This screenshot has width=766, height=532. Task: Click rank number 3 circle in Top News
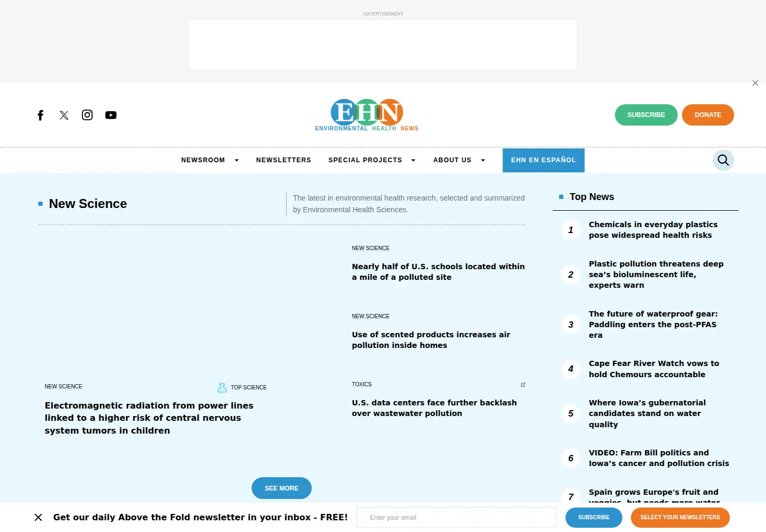point(571,325)
